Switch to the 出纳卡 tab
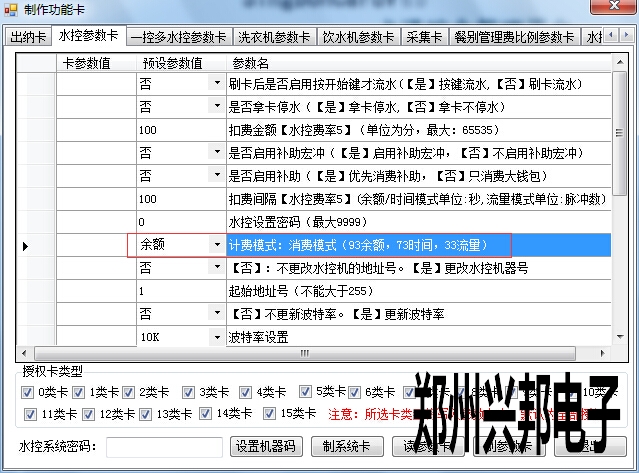The image size is (639, 473). click(x=28, y=38)
